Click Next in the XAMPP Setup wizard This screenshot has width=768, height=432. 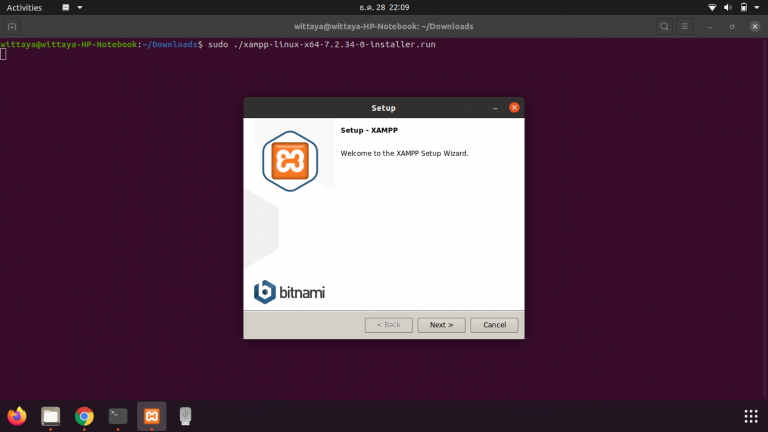pos(441,325)
